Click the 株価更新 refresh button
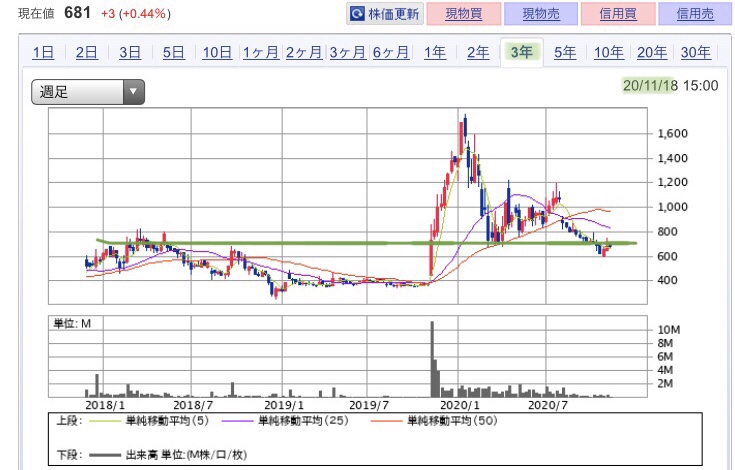 (385, 15)
